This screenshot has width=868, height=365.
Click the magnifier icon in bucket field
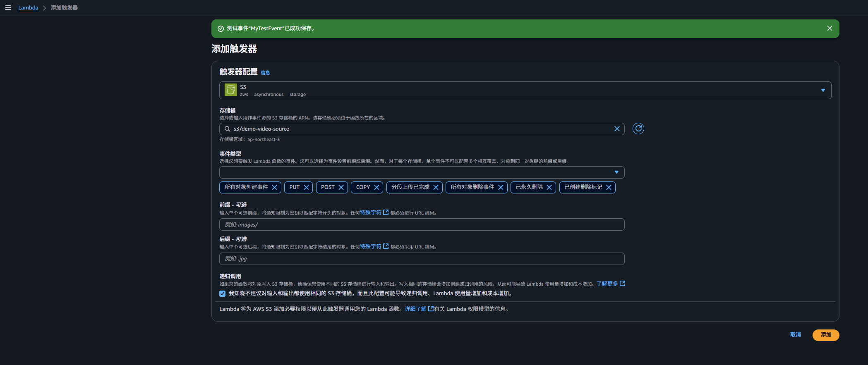pyautogui.click(x=227, y=129)
